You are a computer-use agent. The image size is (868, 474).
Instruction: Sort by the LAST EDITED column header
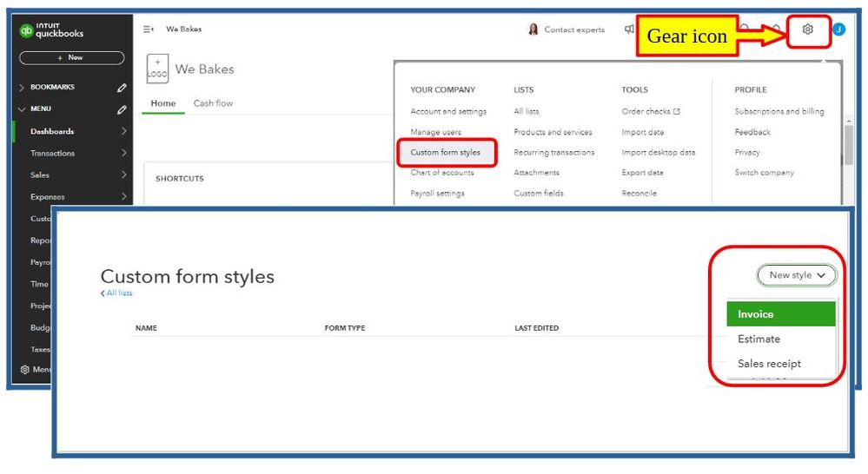pyautogui.click(x=536, y=328)
